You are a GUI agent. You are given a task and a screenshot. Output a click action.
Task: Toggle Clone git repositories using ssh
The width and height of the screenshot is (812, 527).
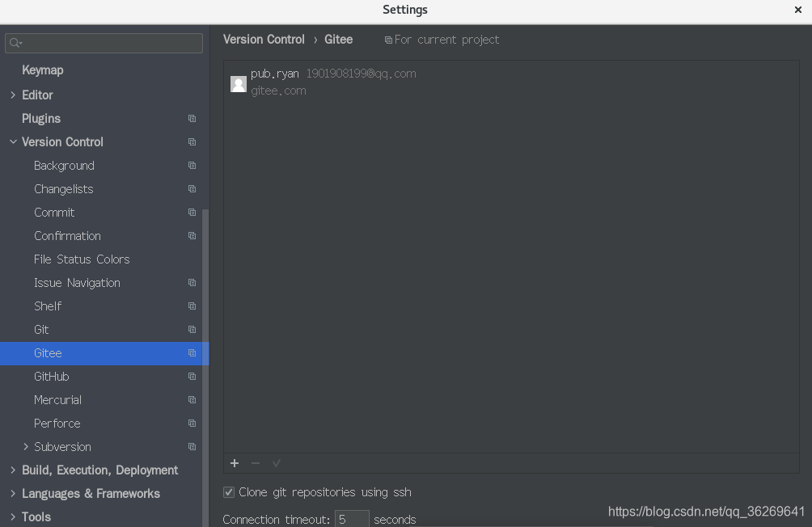[229, 491]
